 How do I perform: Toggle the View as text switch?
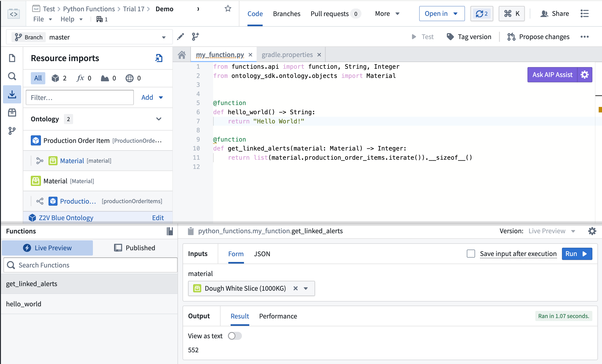pyautogui.click(x=234, y=336)
